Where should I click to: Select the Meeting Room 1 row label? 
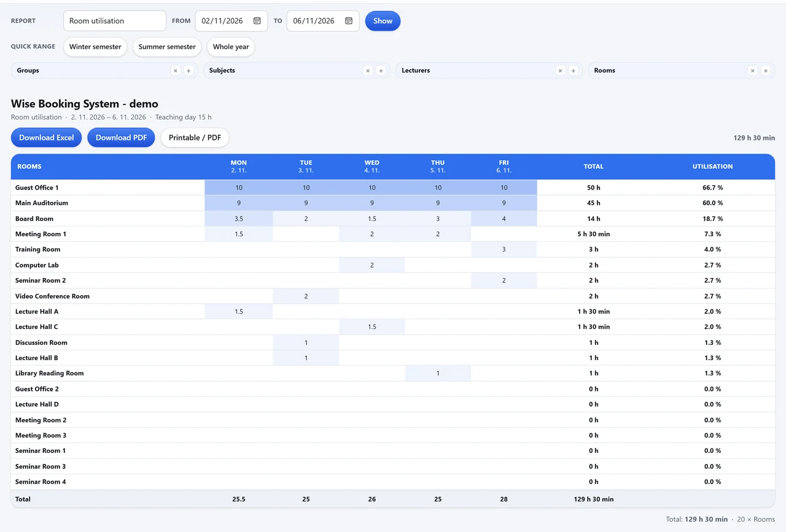click(x=41, y=234)
